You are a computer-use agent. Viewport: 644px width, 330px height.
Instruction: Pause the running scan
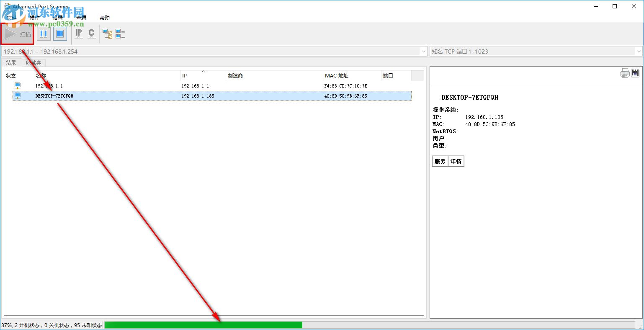click(44, 34)
